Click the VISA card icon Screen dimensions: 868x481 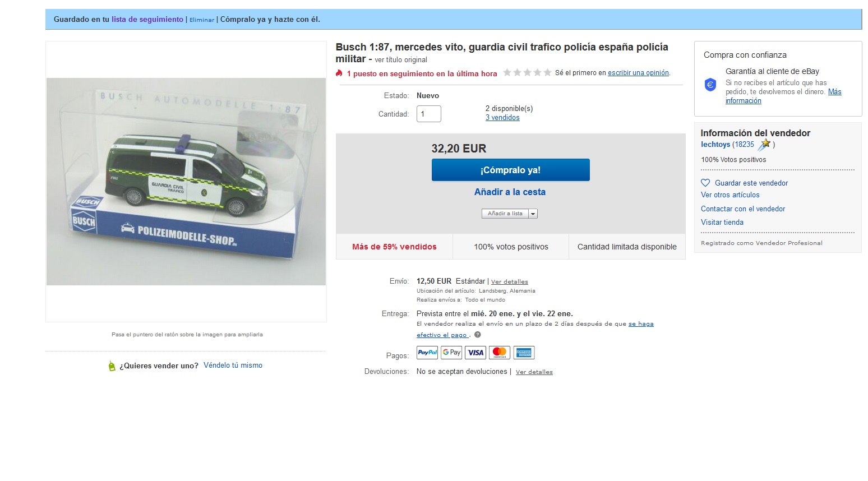(x=475, y=353)
